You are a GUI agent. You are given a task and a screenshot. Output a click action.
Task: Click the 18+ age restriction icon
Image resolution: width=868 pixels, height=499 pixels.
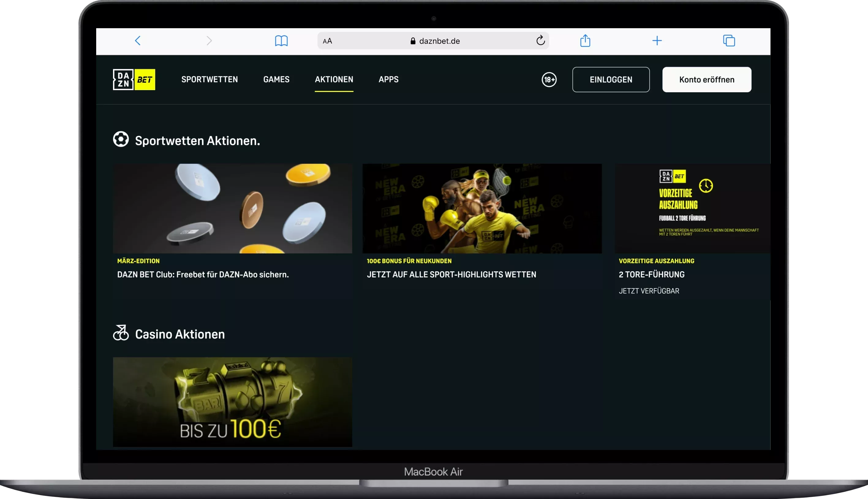click(549, 79)
